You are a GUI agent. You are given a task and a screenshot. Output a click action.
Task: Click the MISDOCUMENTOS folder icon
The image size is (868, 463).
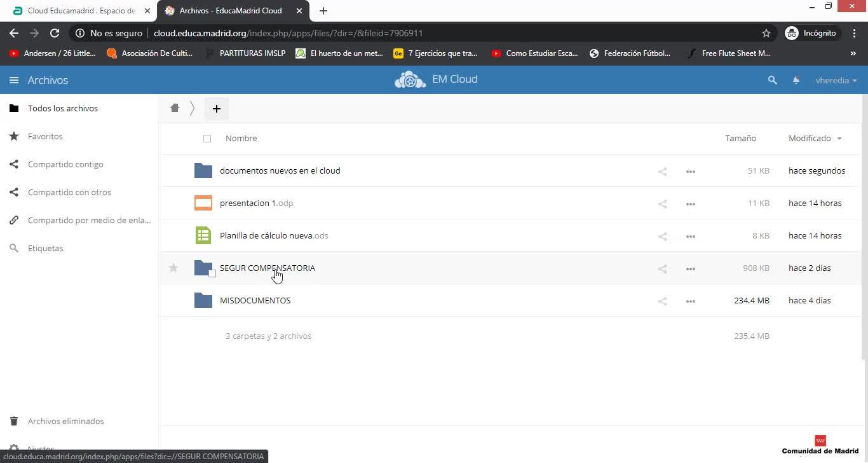coord(203,300)
